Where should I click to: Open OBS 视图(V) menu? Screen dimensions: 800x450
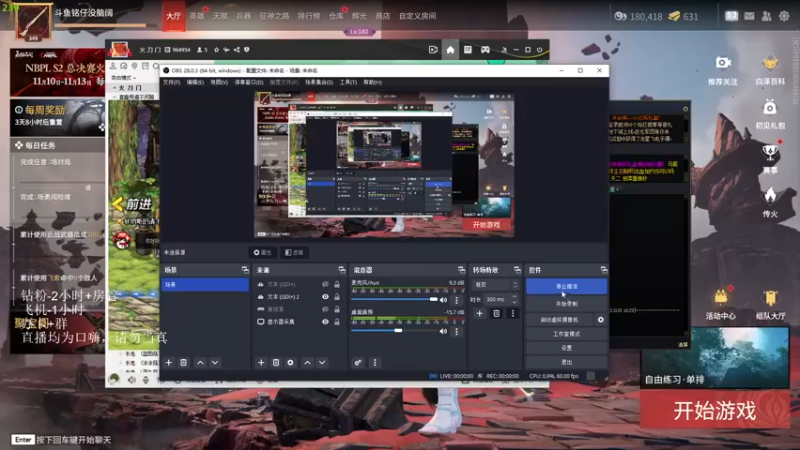[219, 82]
